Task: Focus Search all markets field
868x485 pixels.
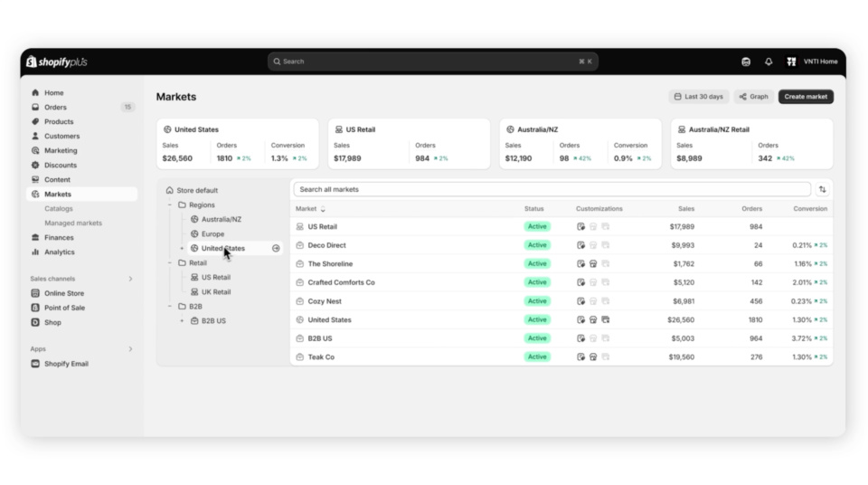Action: coord(552,189)
